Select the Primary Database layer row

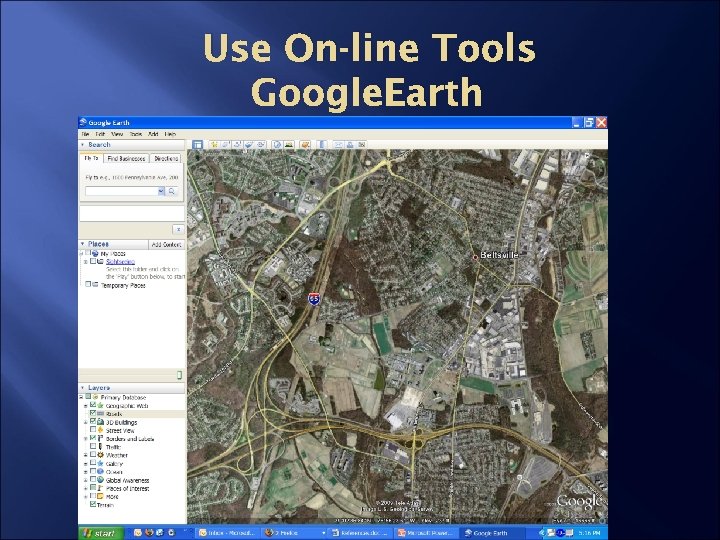(123, 397)
